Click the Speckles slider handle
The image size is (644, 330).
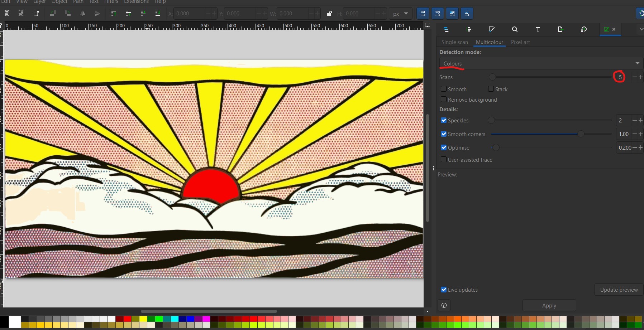pos(491,120)
